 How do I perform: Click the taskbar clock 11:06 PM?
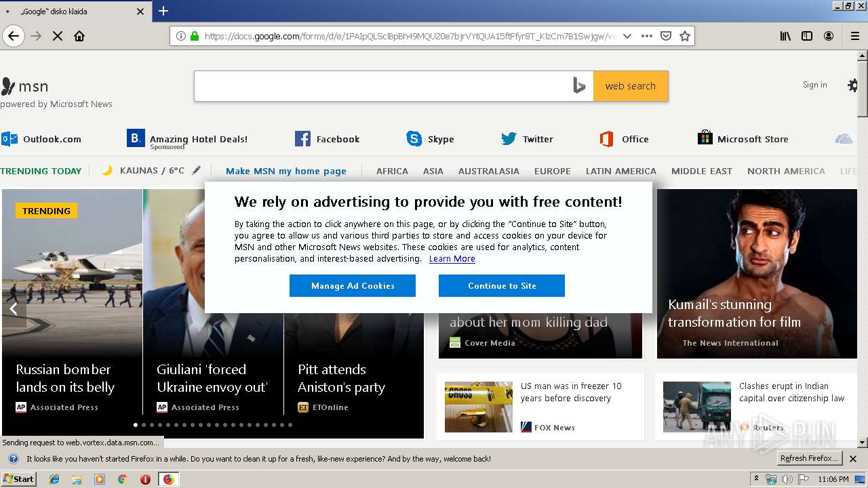coord(833,479)
